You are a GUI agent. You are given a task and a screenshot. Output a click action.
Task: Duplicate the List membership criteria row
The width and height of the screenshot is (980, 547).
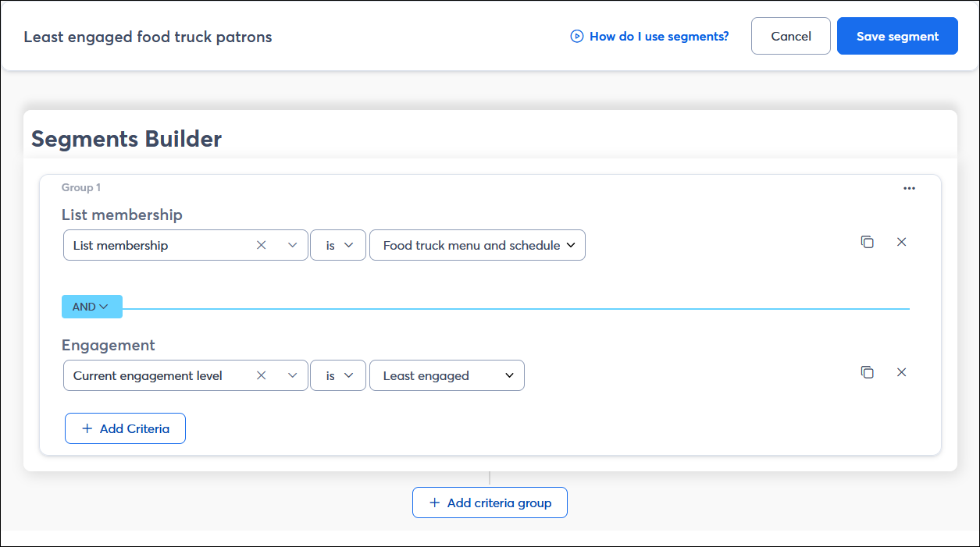point(867,242)
